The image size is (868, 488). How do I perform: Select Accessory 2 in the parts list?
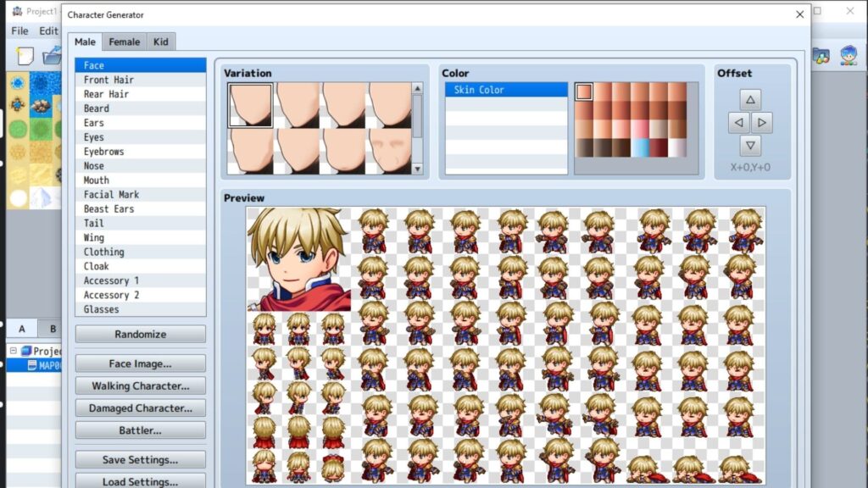coord(141,296)
